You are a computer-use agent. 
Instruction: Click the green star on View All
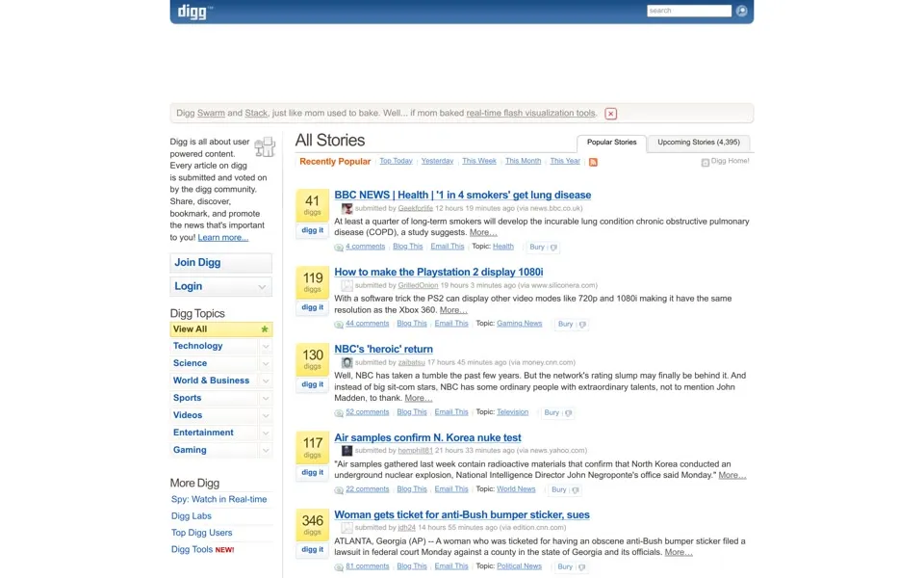[x=265, y=329]
